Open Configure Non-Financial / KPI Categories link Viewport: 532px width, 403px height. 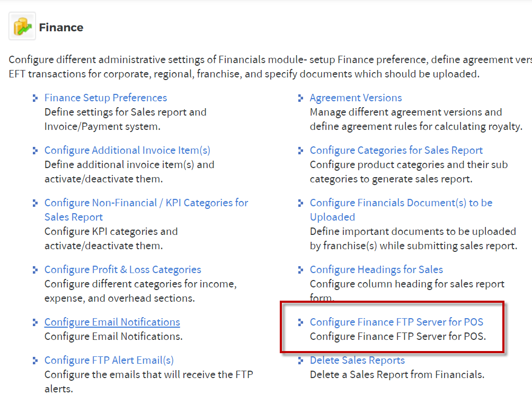coord(146,210)
